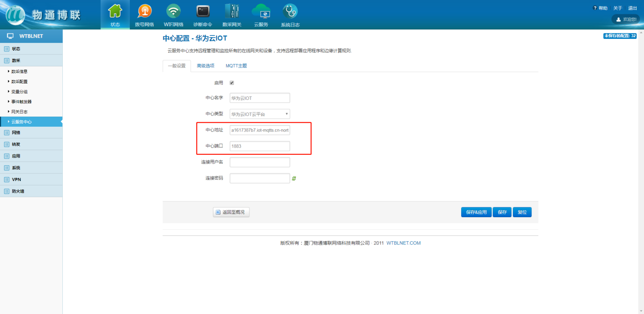The width and height of the screenshot is (644, 314).
Task: Open the WIFI网络 icon
Action: click(x=174, y=11)
